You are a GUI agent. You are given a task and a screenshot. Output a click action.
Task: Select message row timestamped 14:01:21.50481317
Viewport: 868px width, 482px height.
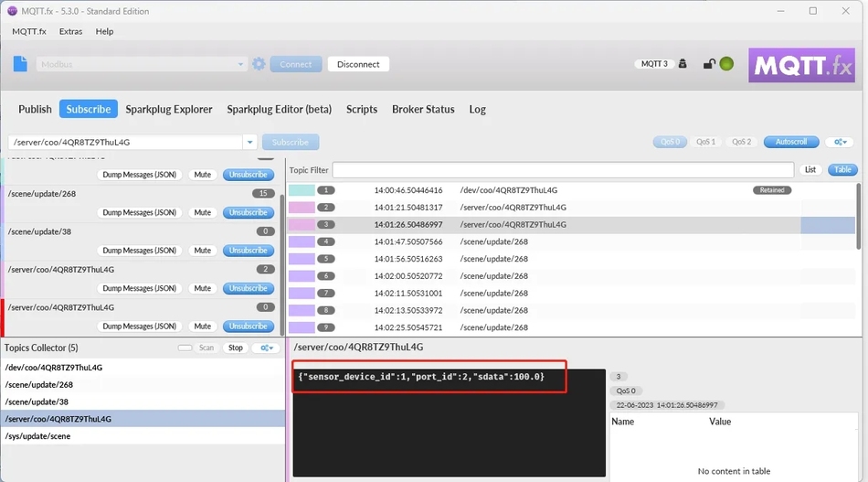pos(572,208)
